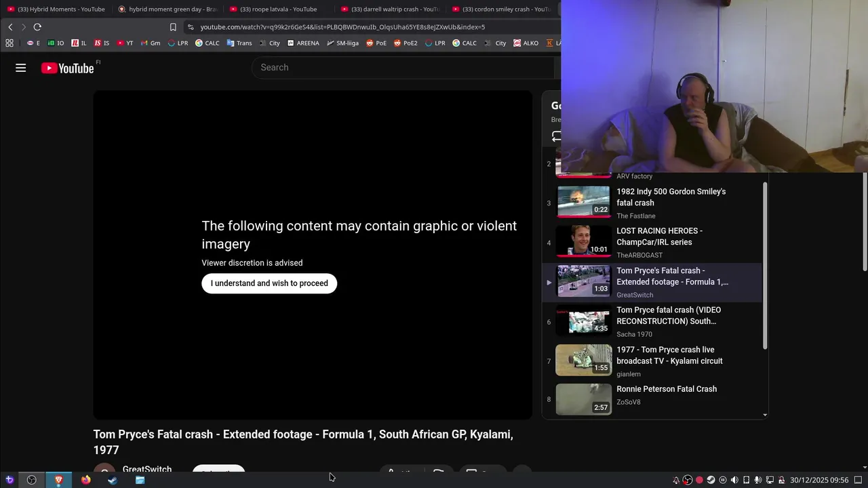The width and height of the screenshot is (868, 488).
Task: Go to YouTube home via the logo
Action: click(x=67, y=68)
